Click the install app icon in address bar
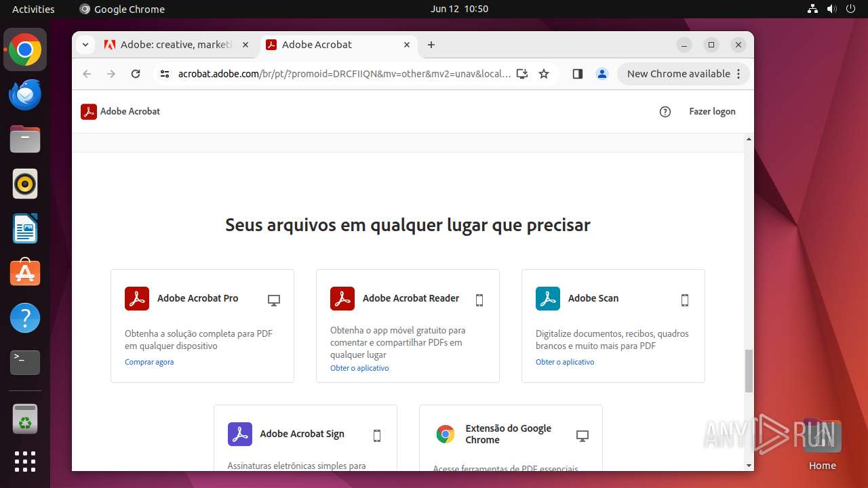This screenshot has width=868, height=488. (x=522, y=74)
